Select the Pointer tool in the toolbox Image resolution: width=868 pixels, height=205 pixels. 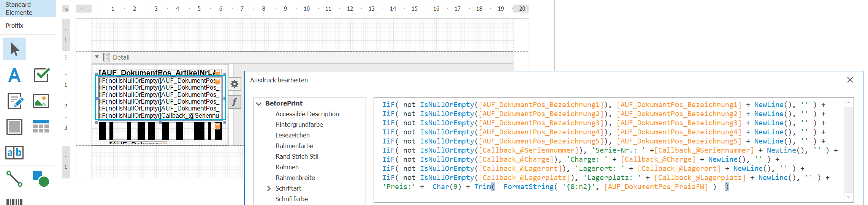(15, 49)
